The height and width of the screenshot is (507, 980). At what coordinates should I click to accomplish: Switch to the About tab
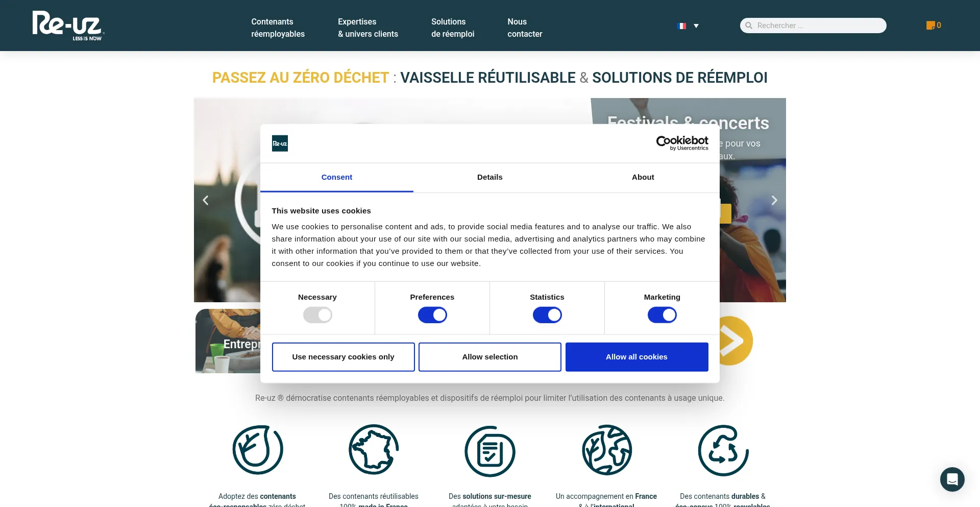(x=643, y=177)
